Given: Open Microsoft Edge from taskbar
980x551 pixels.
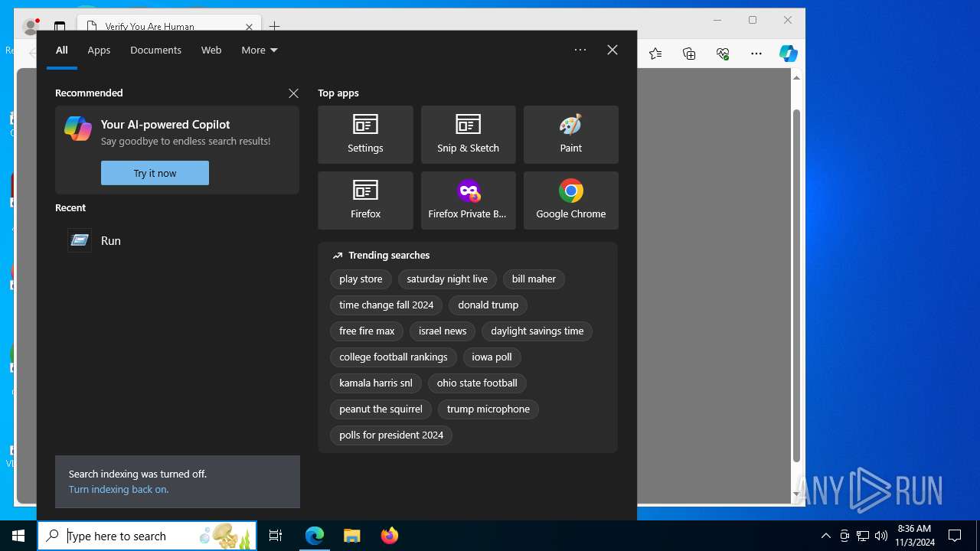Looking at the screenshot, I should [x=315, y=536].
